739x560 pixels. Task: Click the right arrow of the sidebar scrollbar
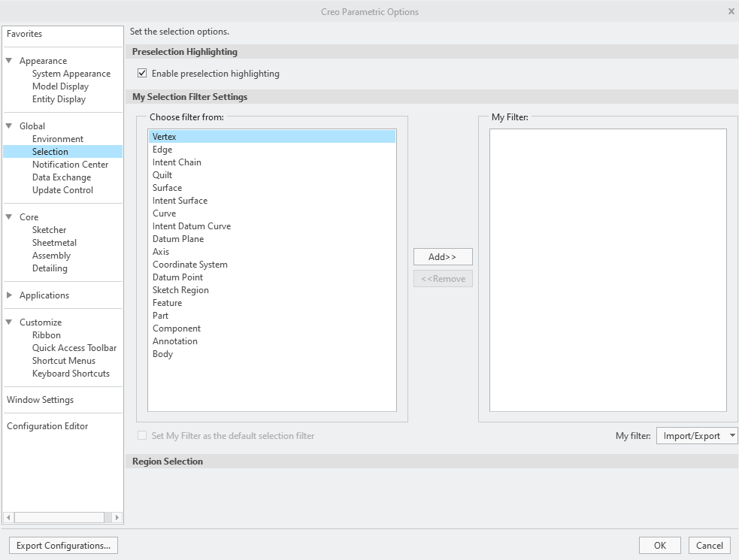coord(117,517)
